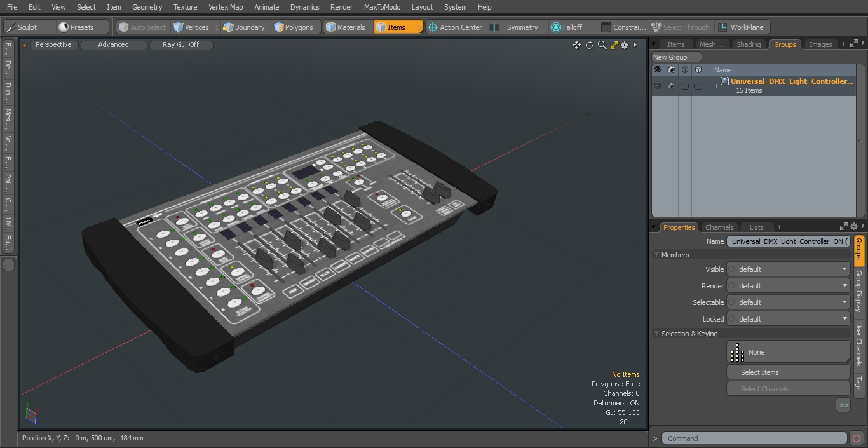Screen dimensions: 868x448
Task: Click the Render channel keyframe circle
Action: click(x=731, y=286)
